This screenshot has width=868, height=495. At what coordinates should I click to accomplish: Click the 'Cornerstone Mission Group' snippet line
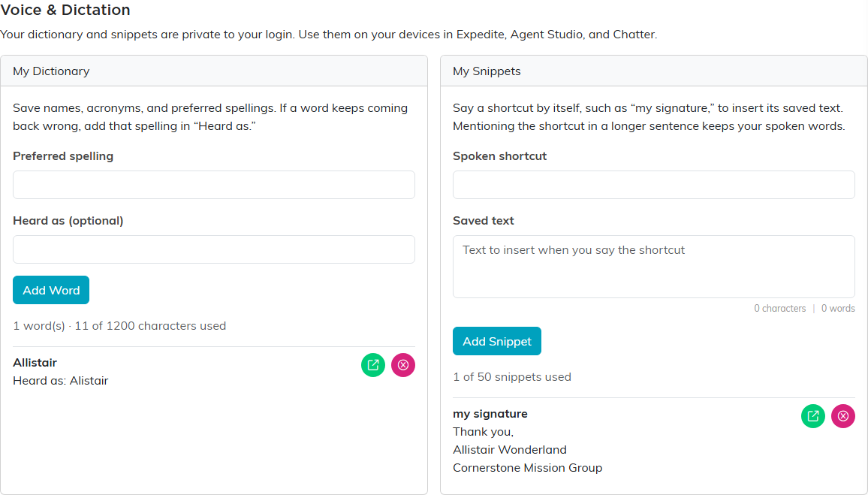pyautogui.click(x=528, y=468)
